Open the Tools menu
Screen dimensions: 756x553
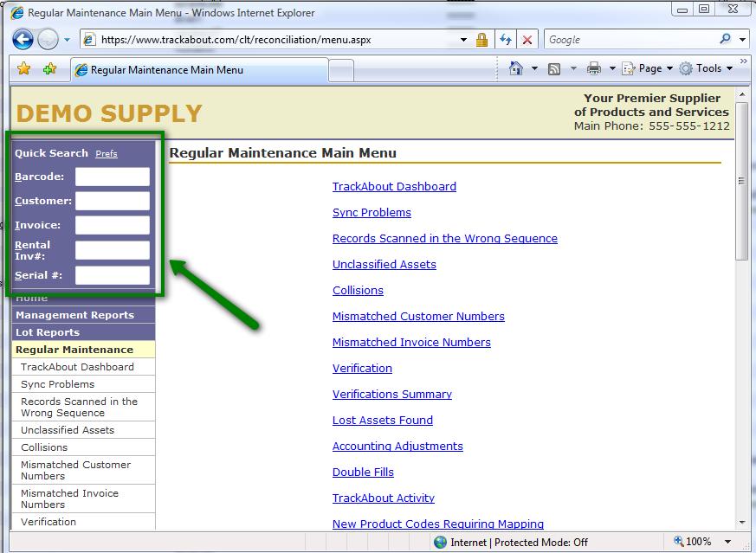point(707,68)
